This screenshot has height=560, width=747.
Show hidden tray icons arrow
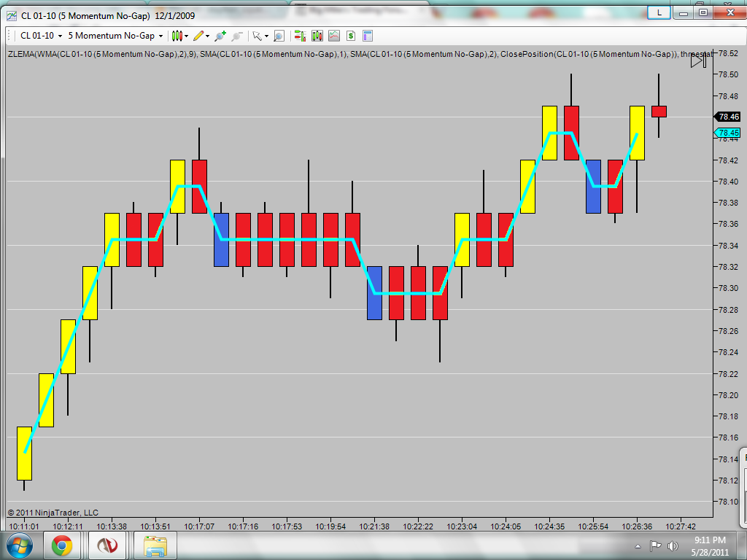point(638,546)
